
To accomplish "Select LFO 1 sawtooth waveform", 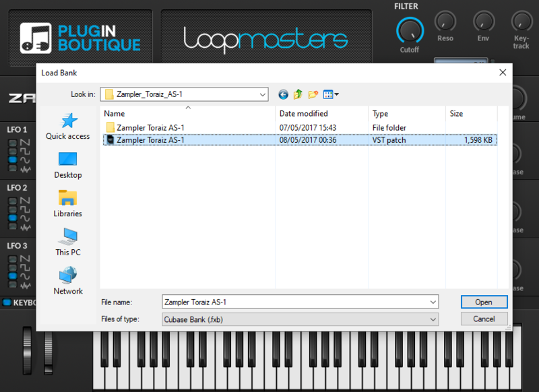I will (x=12, y=143).
